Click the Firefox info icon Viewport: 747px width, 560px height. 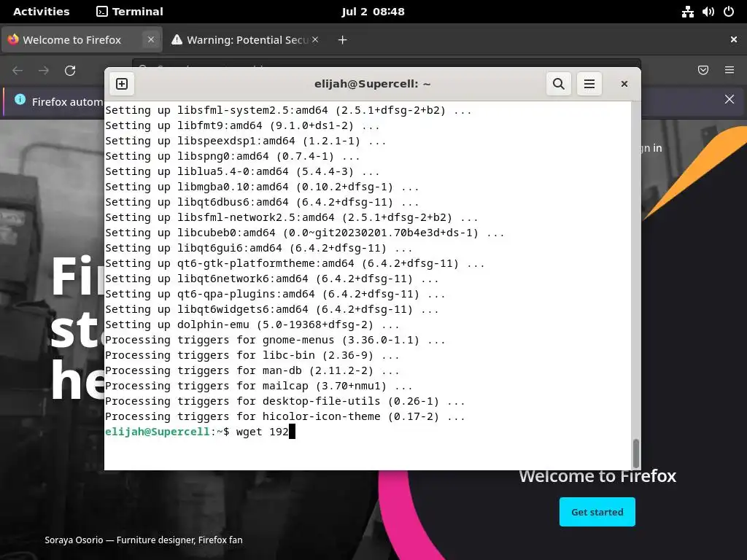click(x=20, y=99)
